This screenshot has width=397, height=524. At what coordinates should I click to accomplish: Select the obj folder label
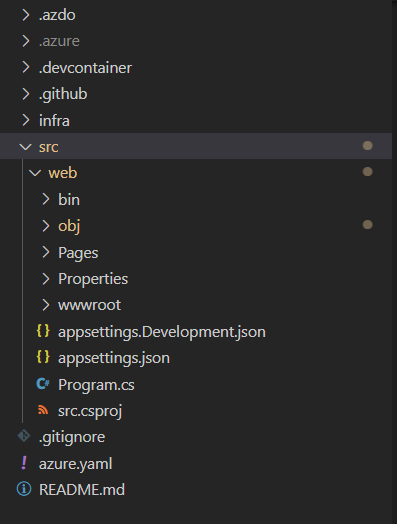pyautogui.click(x=69, y=227)
